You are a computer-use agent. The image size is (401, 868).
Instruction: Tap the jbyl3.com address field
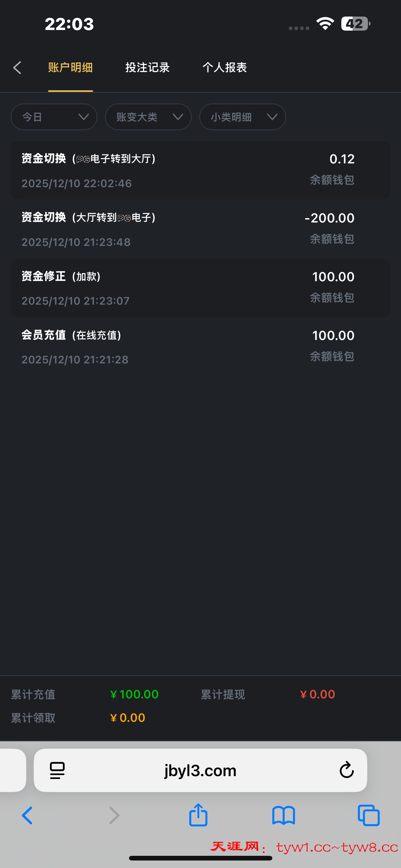200,770
